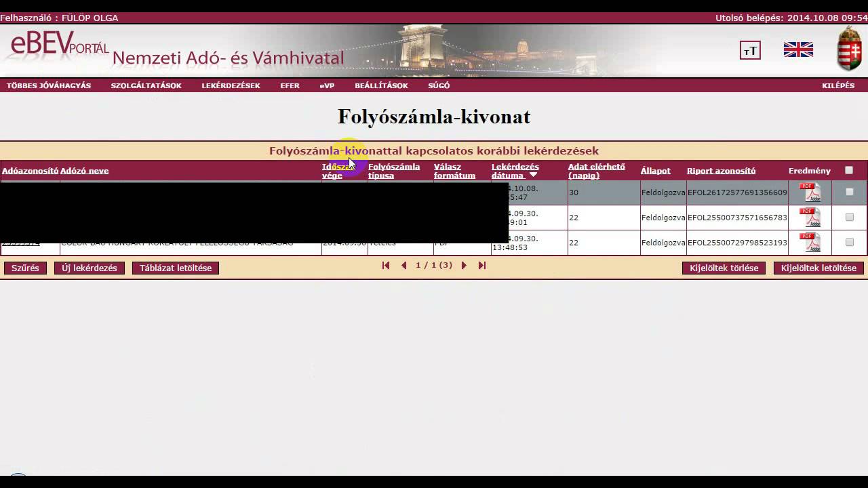Click report ID EFOL25500737571656783
Screen dimensions: 868x488
737,218
